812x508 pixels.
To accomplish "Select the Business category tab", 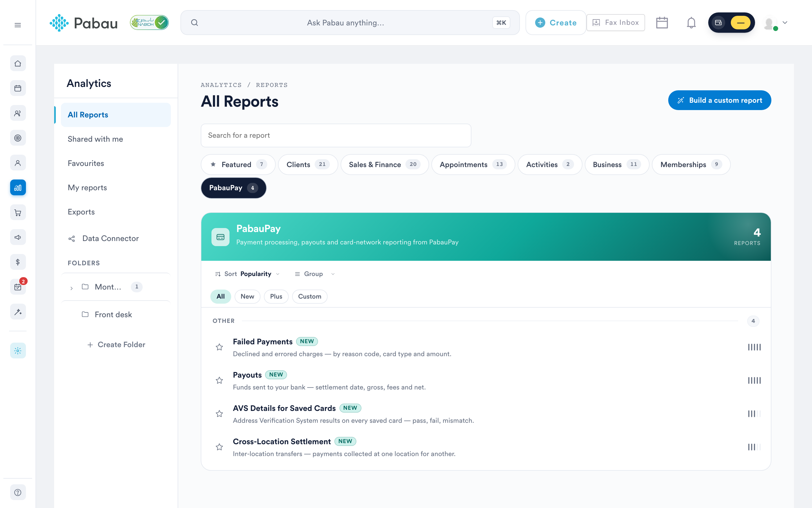I will coord(617,164).
